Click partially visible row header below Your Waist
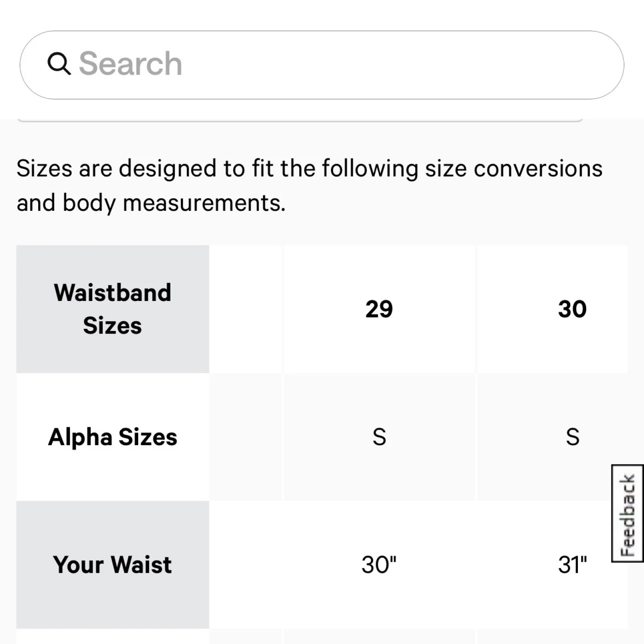The height and width of the screenshot is (644, 644). click(112, 638)
